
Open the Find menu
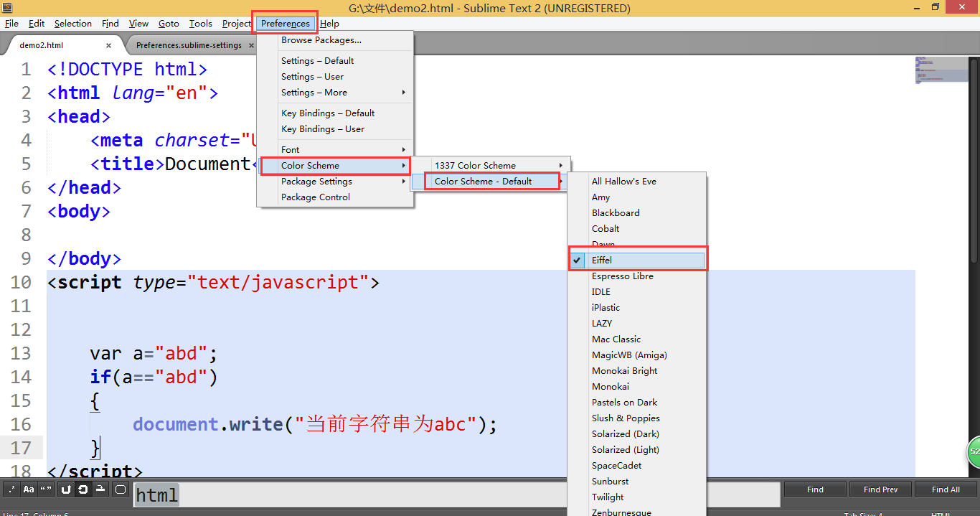coord(110,24)
